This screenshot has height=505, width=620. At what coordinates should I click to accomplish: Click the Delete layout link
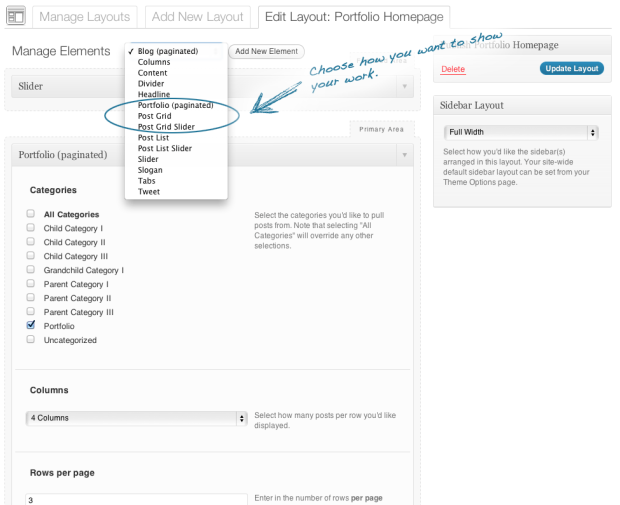coord(453,69)
